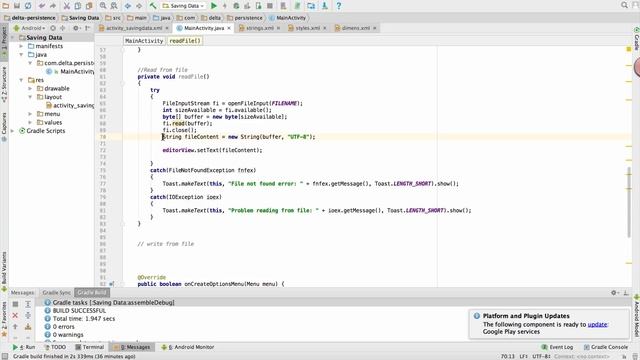Expand the menu folder arrow

point(30,114)
